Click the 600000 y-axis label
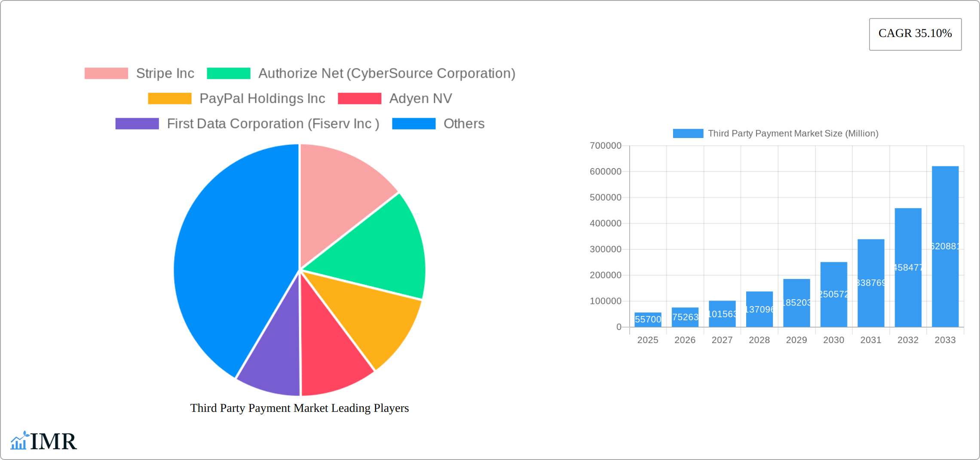980x460 pixels. tap(606, 172)
